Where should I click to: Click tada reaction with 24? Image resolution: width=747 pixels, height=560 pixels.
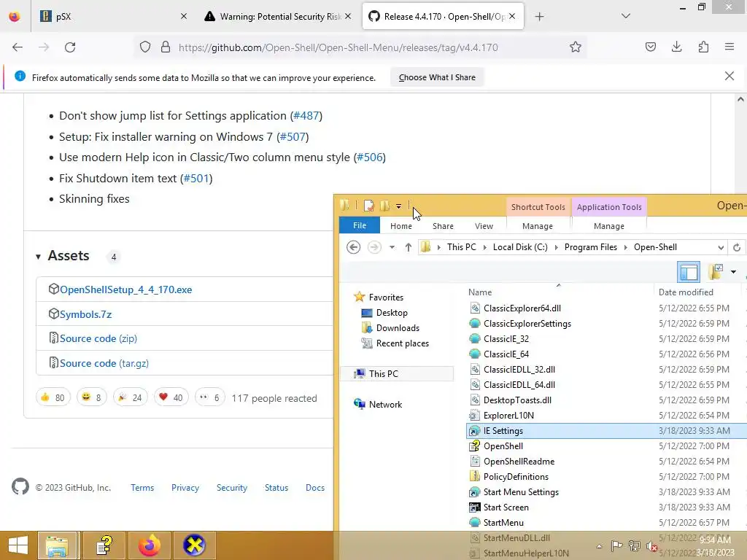(130, 397)
